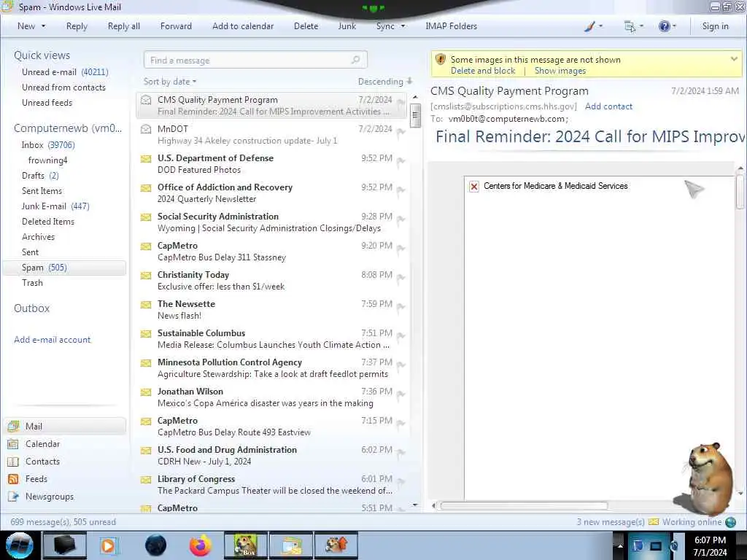Click the envelope icon beside MnDOT message
The width and height of the screenshot is (747, 560).
pos(146,129)
